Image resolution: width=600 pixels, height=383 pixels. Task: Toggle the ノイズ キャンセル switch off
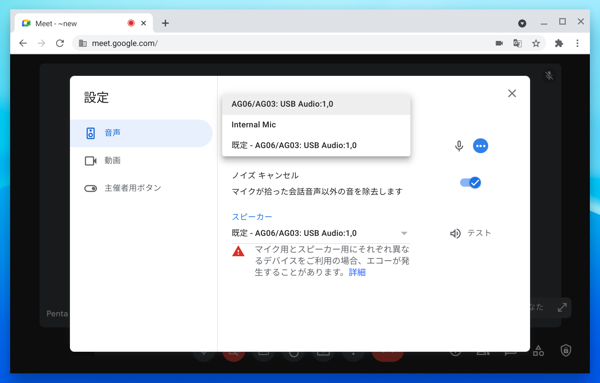pos(471,183)
